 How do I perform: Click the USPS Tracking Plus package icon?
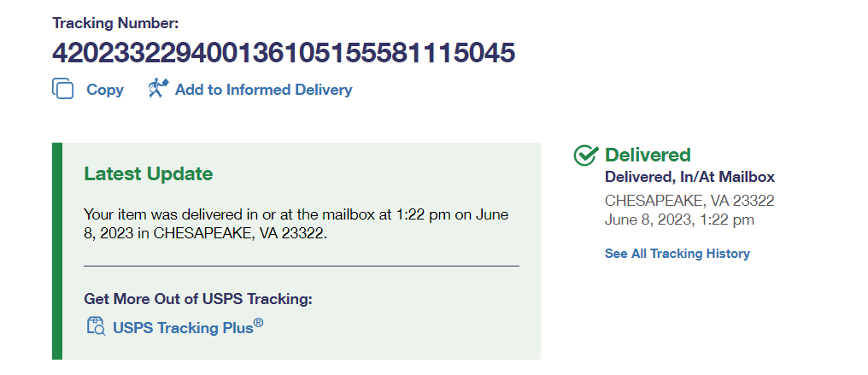[96, 326]
